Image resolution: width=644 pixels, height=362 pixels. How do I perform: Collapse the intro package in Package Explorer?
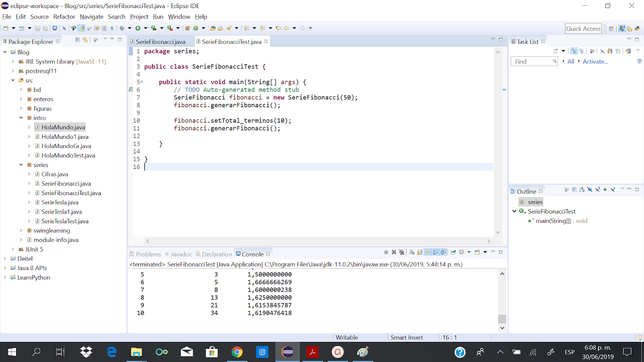click(21, 117)
